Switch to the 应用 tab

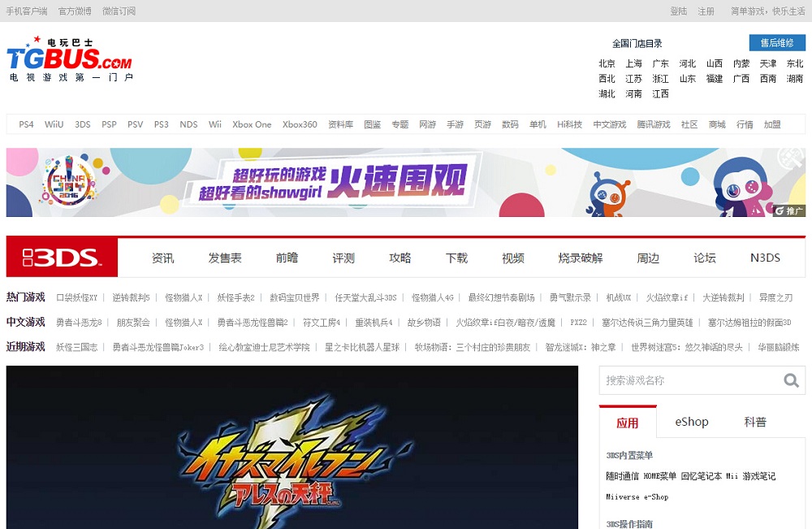(628, 423)
